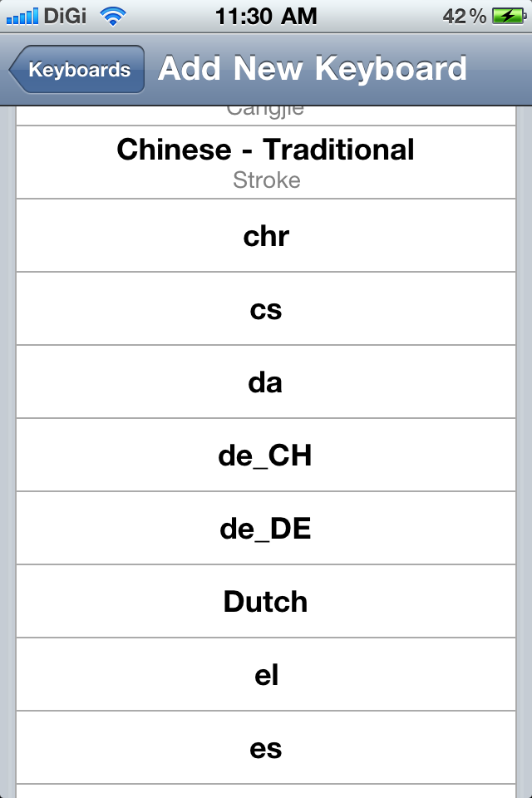Tap the Stroke subtitle text
Image resolution: width=532 pixels, height=798 pixels.
click(266, 180)
